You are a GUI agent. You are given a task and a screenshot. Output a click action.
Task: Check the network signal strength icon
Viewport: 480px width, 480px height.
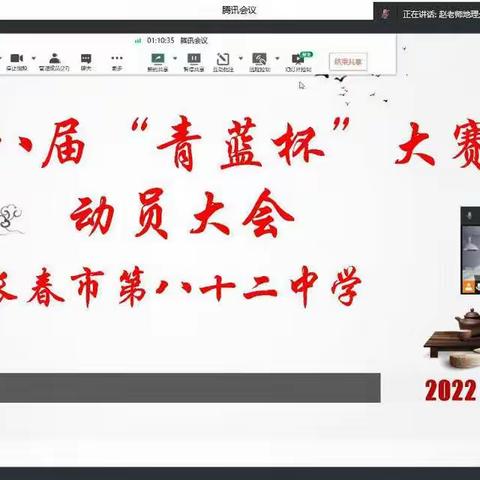click(x=138, y=41)
